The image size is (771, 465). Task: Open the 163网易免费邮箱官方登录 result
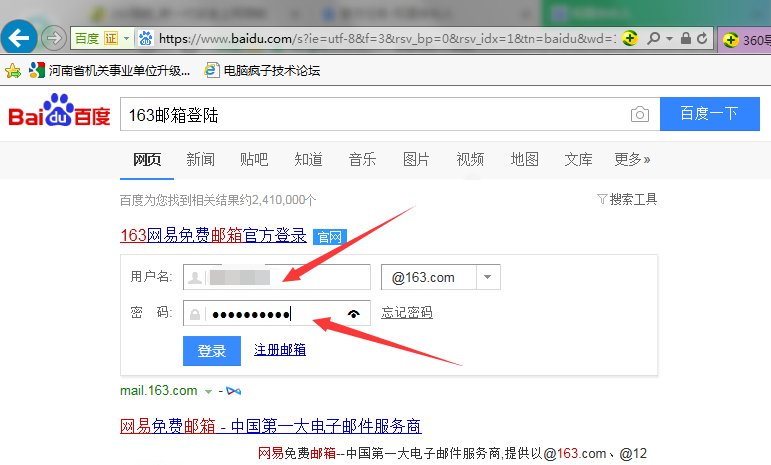tap(213, 235)
